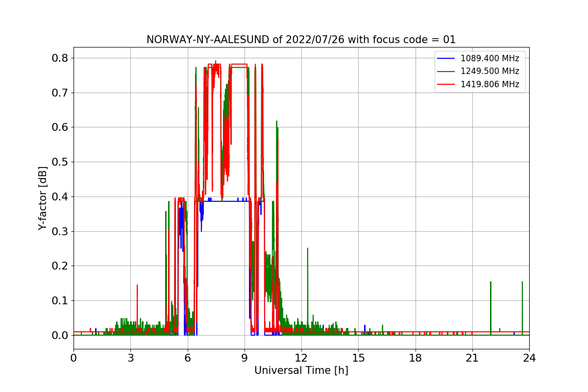Click the x-axis tick label 6
Image resolution: width=588 pixels, height=392 pixels.
(x=187, y=358)
